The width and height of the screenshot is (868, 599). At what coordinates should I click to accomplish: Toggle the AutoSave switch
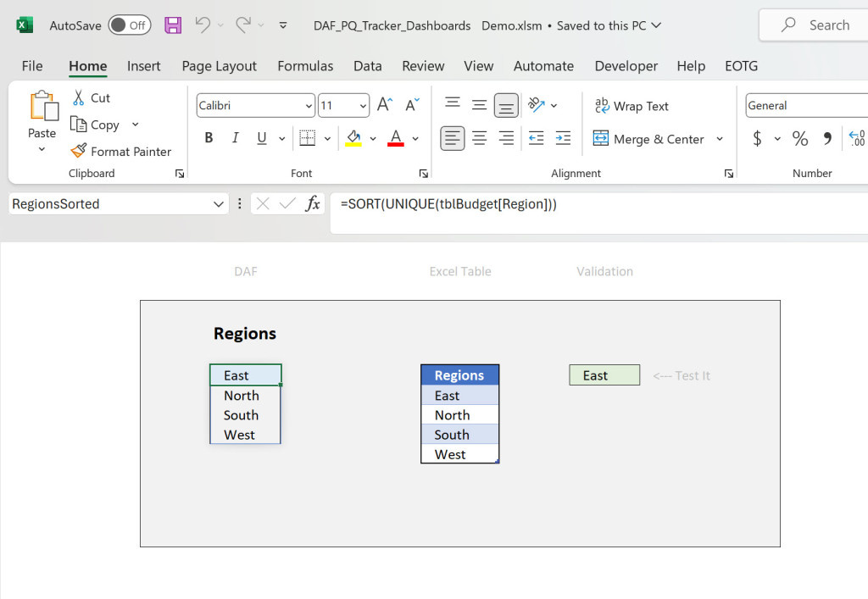click(130, 25)
